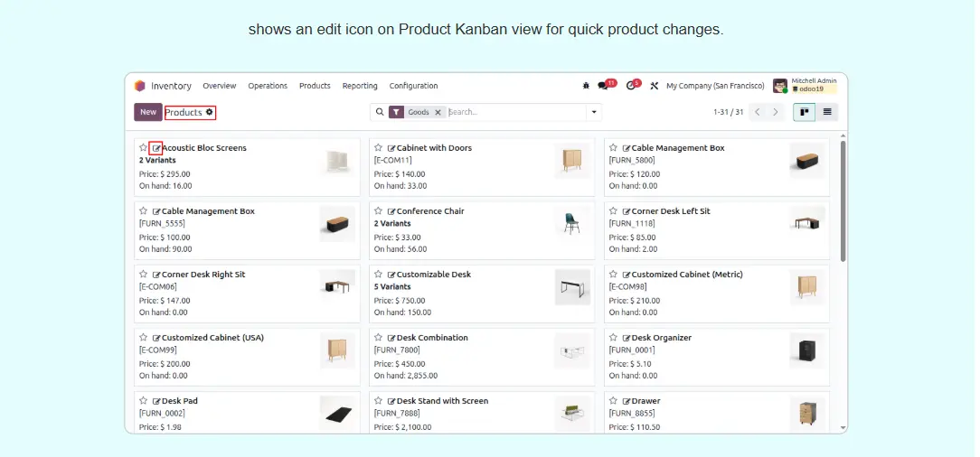
Task: Switch to list view
Action: click(826, 112)
